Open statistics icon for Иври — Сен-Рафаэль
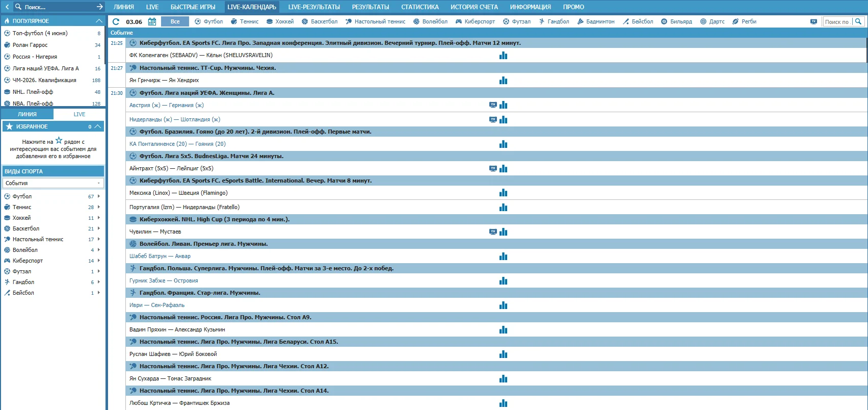The width and height of the screenshot is (868, 410). (503, 305)
